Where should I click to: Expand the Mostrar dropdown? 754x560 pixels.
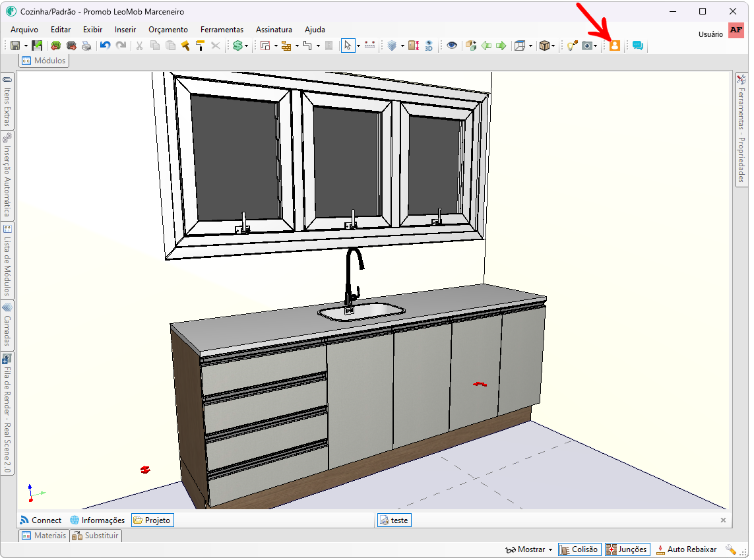(529, 549)
